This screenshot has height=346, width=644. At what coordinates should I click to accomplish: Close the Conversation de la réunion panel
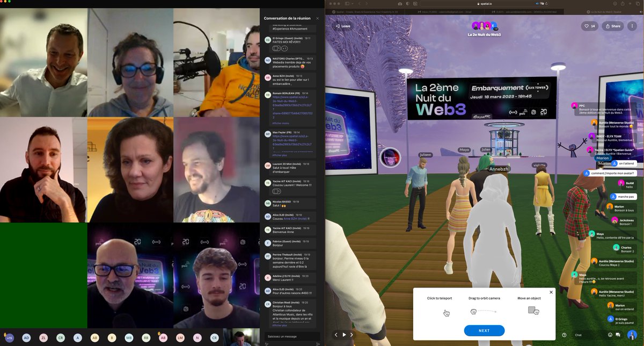[317, 18]
